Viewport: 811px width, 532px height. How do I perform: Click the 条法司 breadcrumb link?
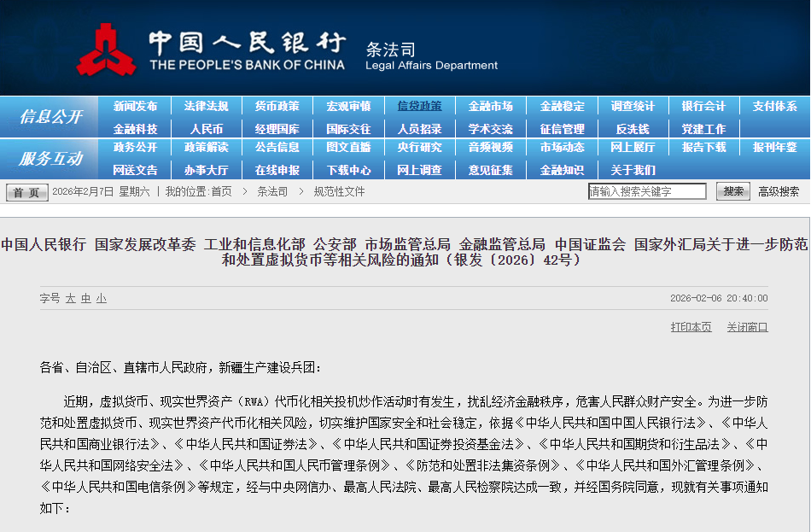[272, 191]
